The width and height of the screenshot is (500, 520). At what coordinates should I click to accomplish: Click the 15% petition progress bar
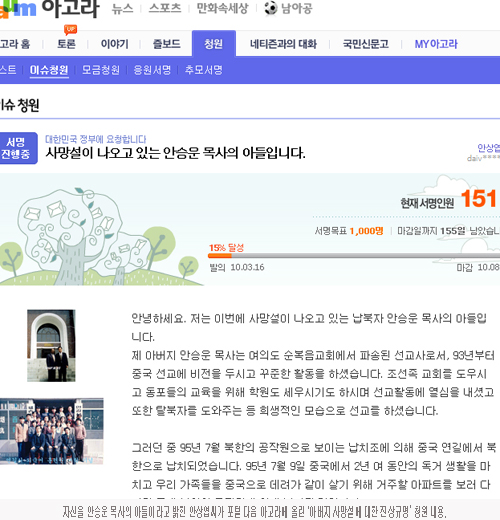pyautogui.click(x=354, y=256)
